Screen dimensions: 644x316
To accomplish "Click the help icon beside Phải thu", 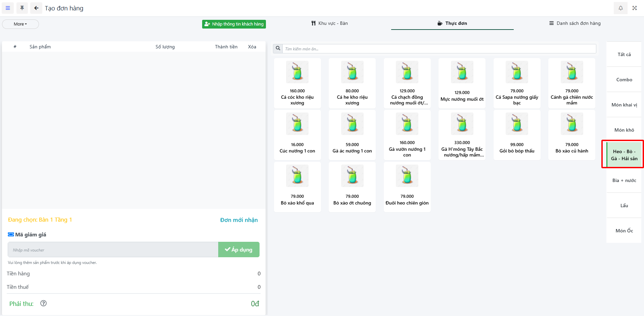I will point(43,303).
